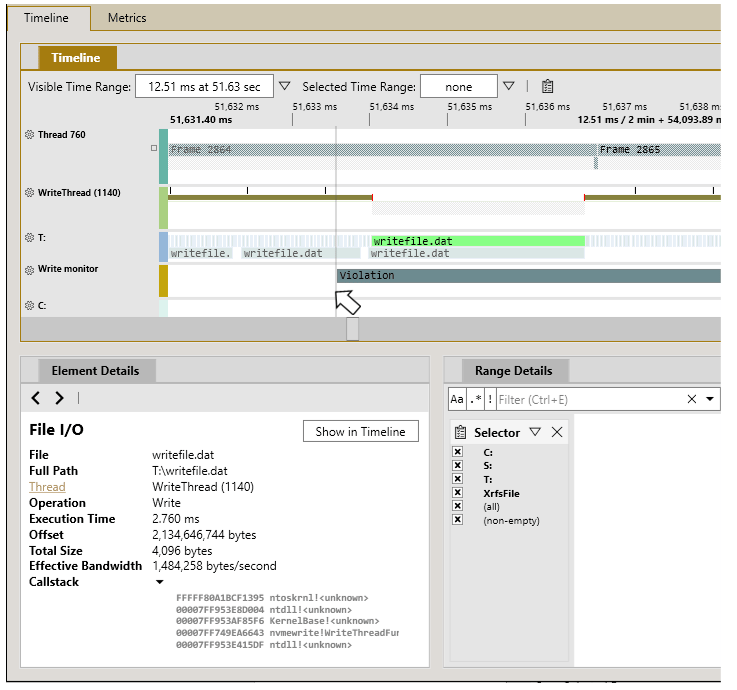
Task: Open settings gear for Write monitor track
Action: point(29,270)
